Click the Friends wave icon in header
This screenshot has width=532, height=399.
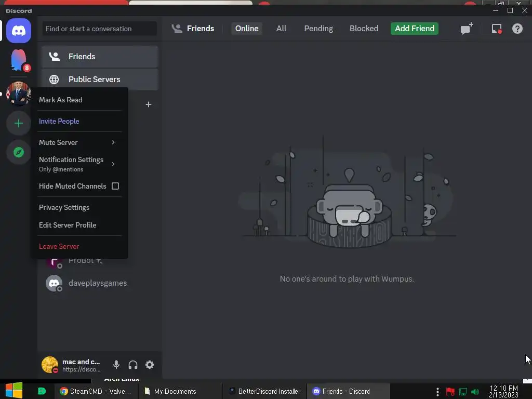click(177, 29)
